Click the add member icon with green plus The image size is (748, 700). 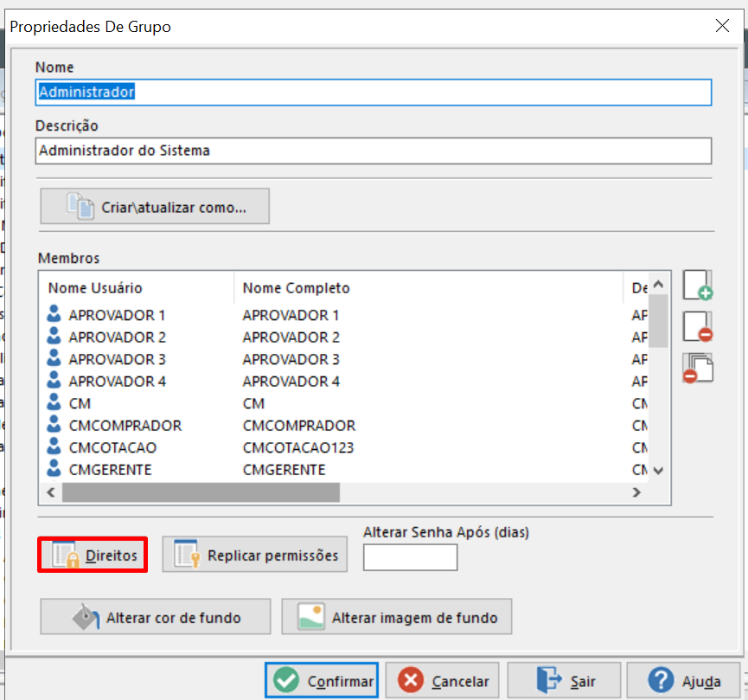click(x=698, y=285)
